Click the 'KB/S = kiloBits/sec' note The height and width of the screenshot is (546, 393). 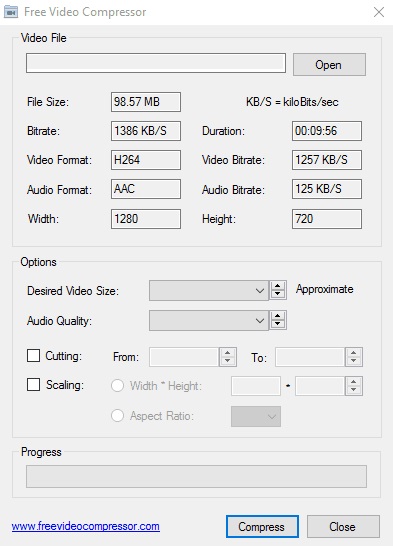click(292, 102)
